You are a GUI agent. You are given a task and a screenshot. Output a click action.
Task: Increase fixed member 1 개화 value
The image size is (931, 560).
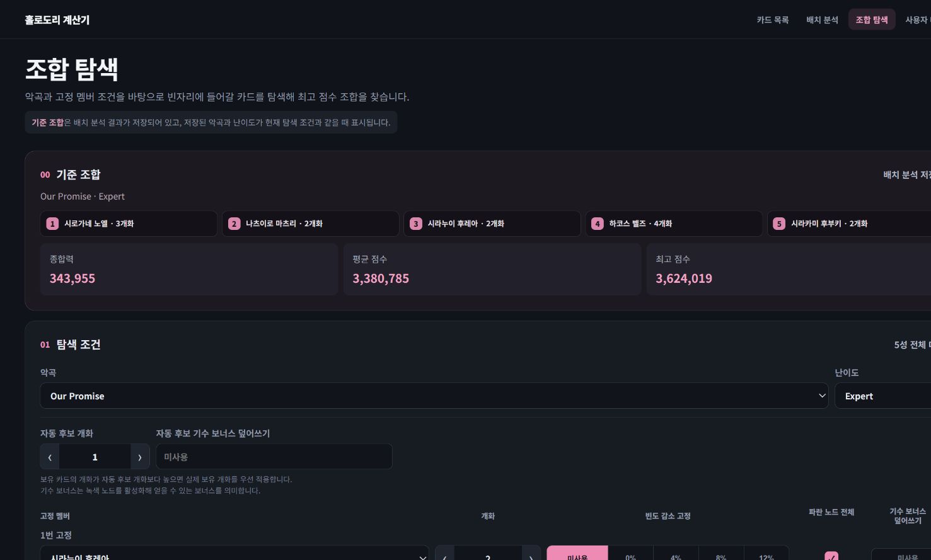pyautogui.click(x=531, y=554)
